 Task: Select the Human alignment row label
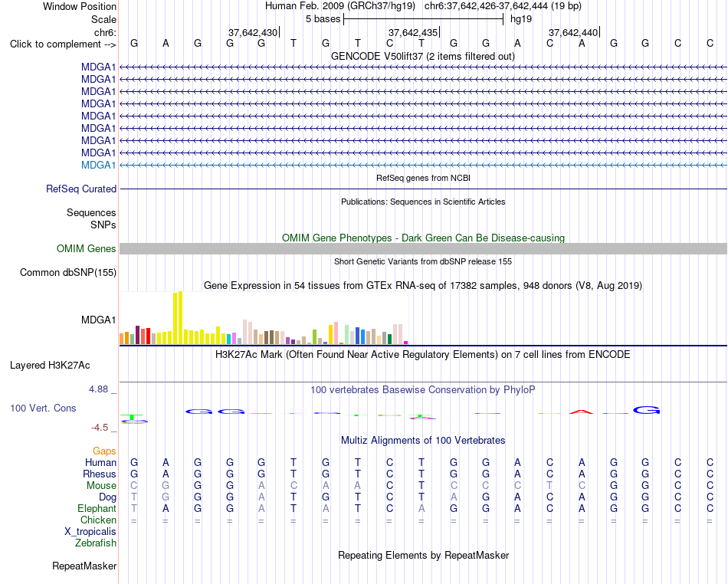(100, 462)
